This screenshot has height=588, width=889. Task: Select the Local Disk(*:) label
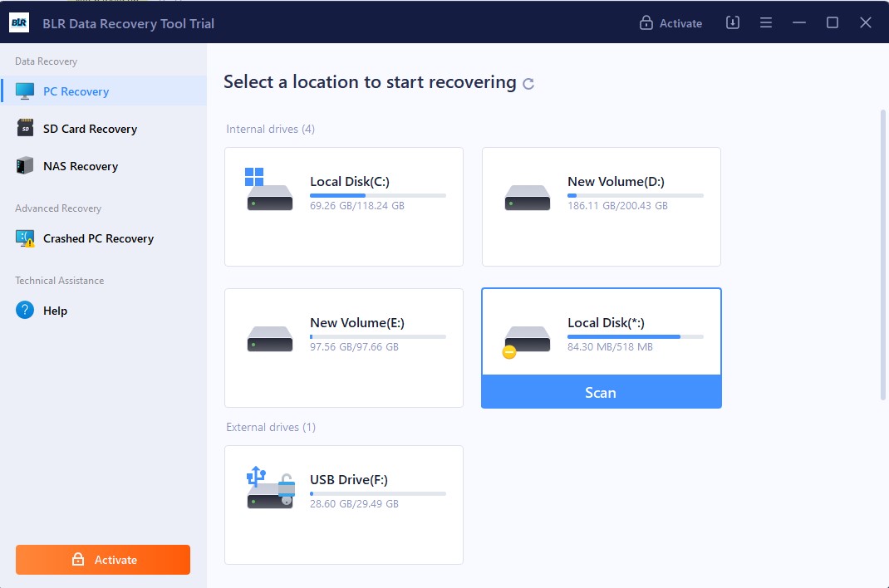click(606, 322)
